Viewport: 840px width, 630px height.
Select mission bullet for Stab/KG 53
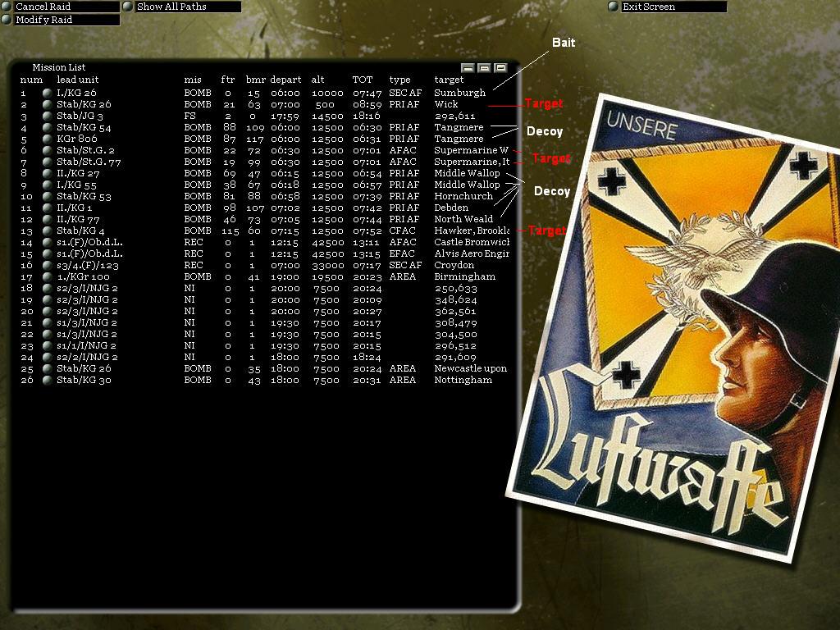point(47,196)
